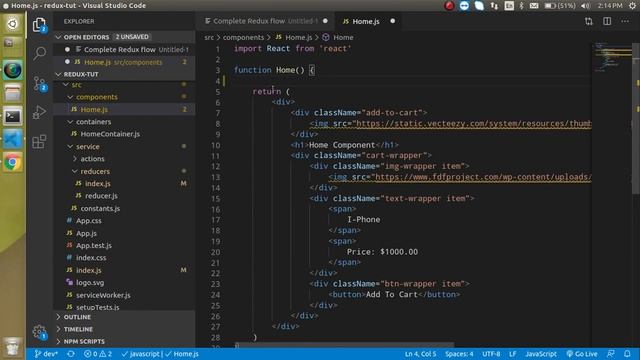Open reducer.js in explorer
The height and width of the screenshot is (360, 640).
click(x=124, y=196)
